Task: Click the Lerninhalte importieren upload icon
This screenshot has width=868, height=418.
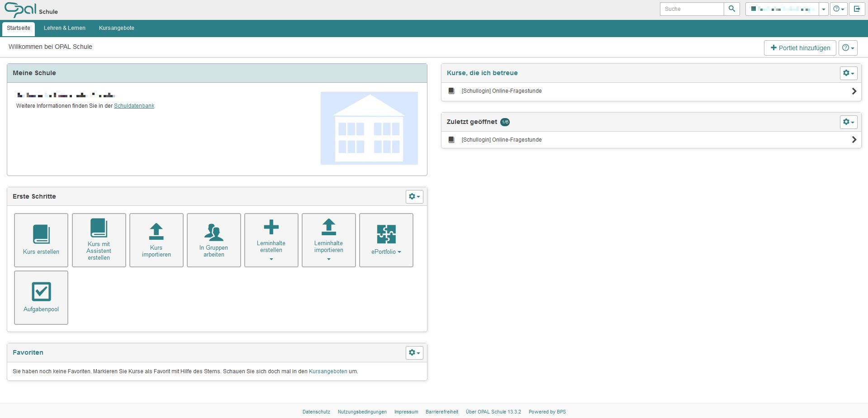Action: tap(329, 227)
